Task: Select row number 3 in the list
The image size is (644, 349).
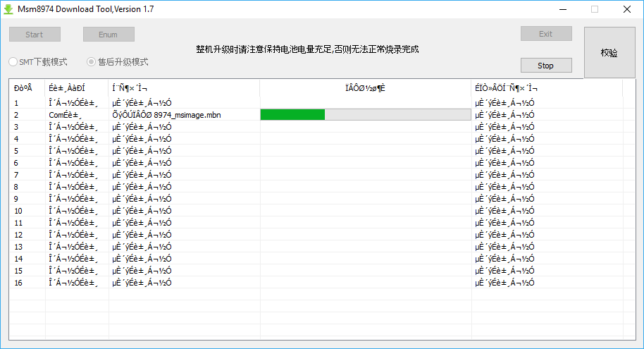Action: pos(16,127)
